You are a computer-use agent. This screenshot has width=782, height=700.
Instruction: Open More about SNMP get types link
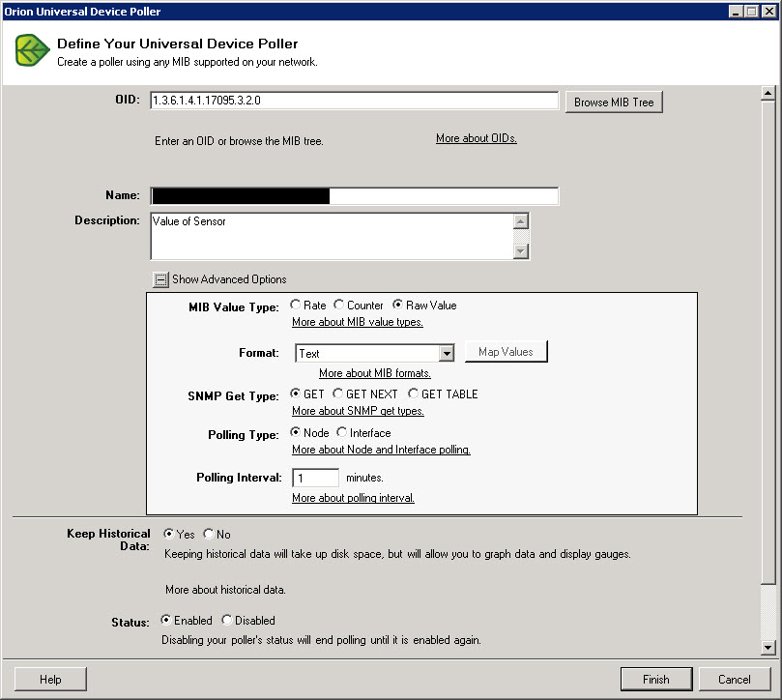click(358, 411)
